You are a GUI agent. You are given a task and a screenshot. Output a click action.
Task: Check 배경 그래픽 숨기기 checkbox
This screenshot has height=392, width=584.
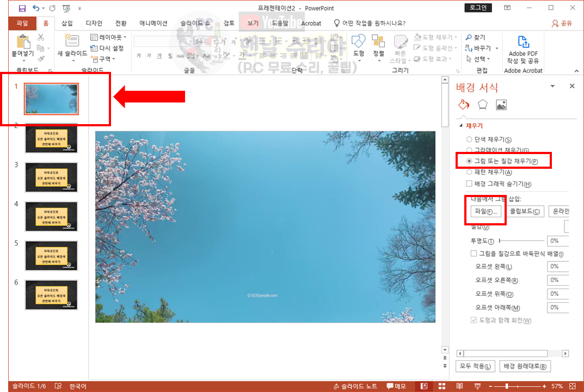pos(469,183)
